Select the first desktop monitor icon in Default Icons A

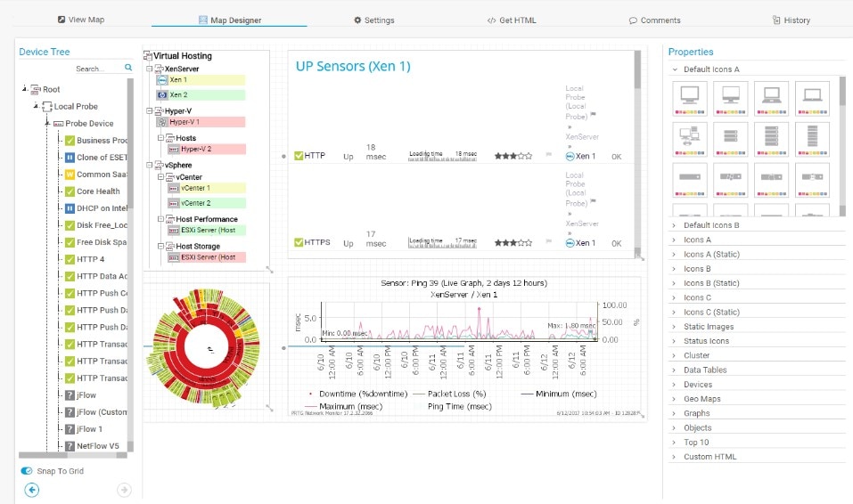point(690,99)
